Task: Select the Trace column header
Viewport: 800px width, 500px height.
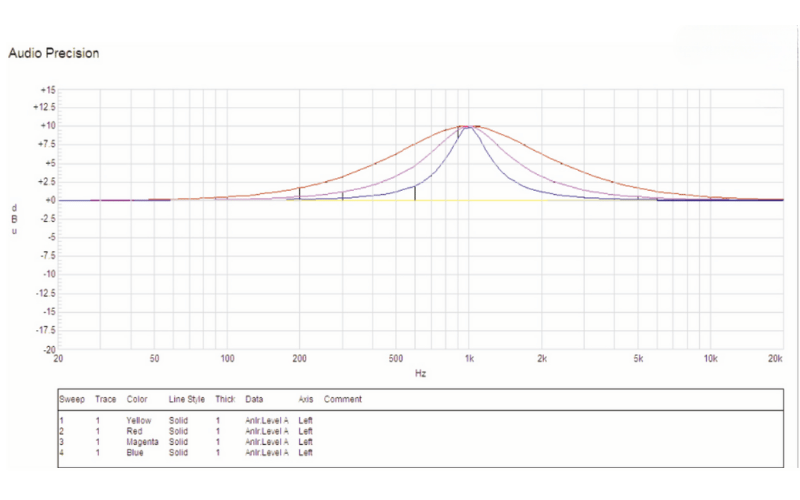Action: coord(106,399)
